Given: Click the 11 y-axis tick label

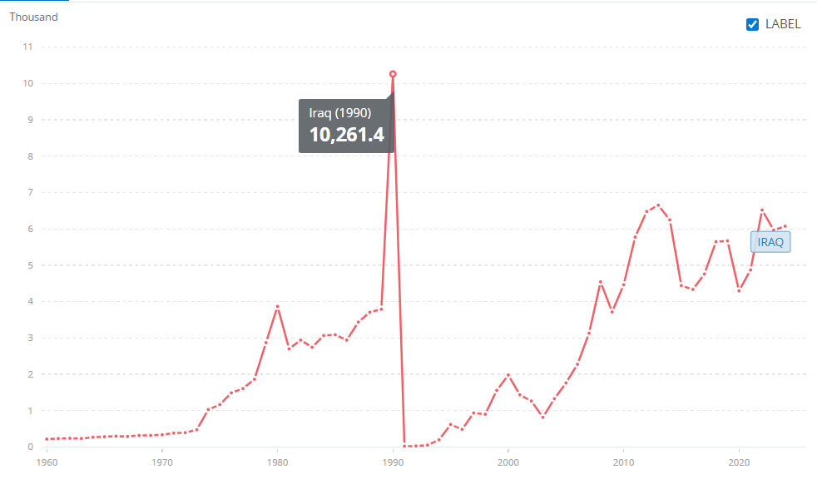Looking at the screenshot, I should pos(27,47).
